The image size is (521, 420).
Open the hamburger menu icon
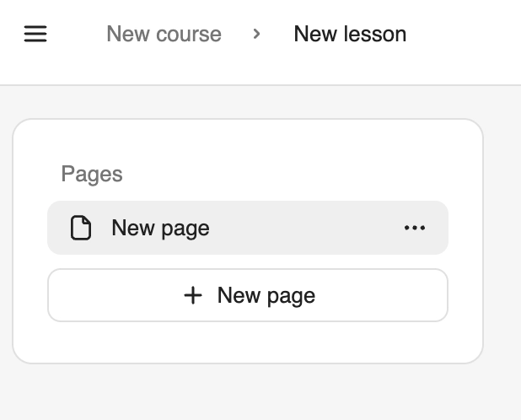[35, 34]
